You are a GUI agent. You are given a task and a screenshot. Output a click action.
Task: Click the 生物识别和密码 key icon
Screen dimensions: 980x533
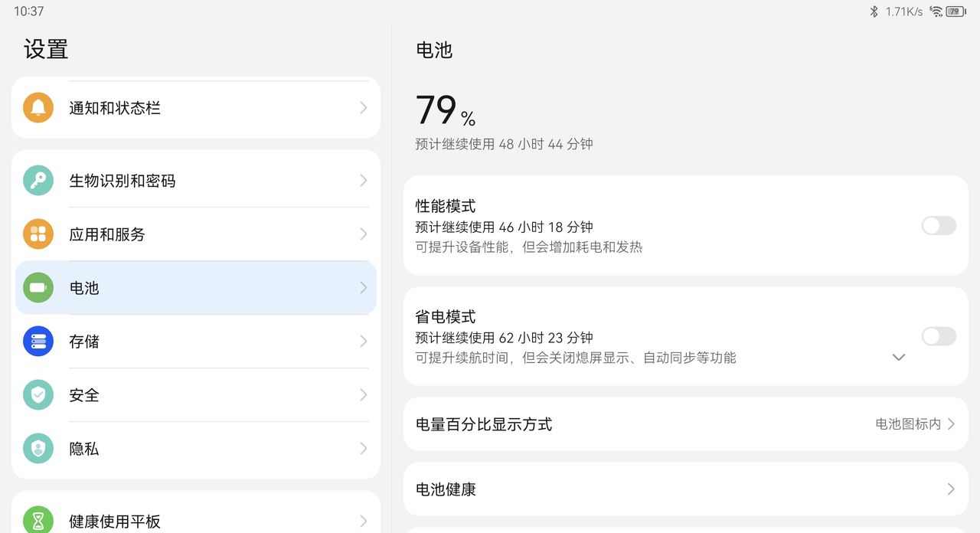38,181
